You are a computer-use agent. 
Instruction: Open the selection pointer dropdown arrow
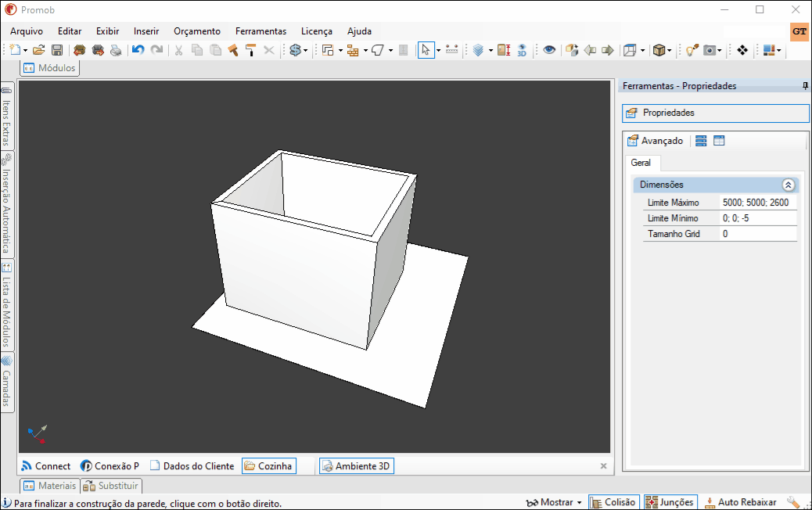(x=438, y=50)
